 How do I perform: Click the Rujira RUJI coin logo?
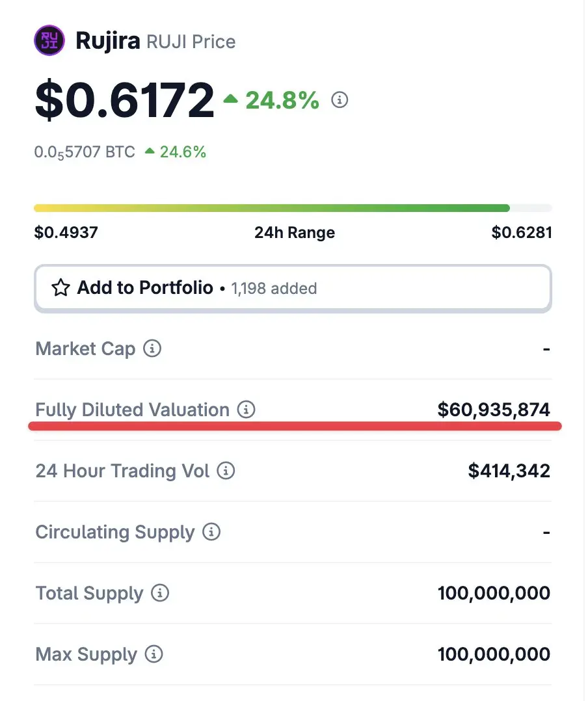click(x=49, y=40)
